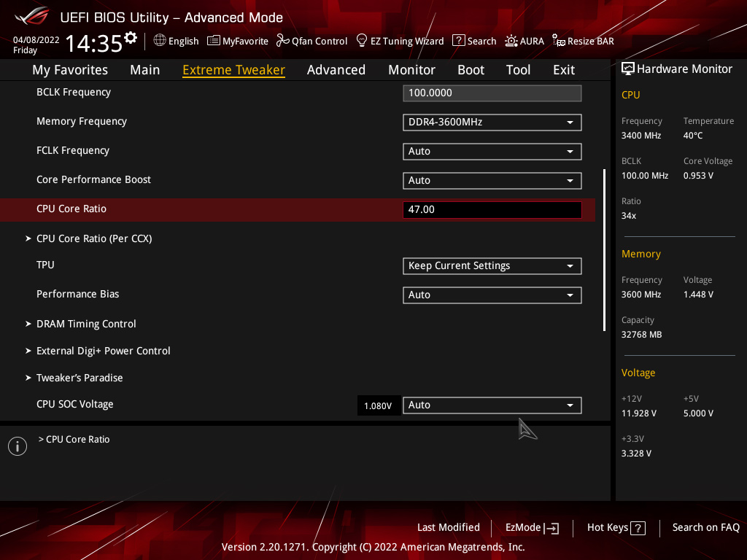Click the Resize BAR icon
Viewport: 747px width, 560px height.
[x=558, y=41]
